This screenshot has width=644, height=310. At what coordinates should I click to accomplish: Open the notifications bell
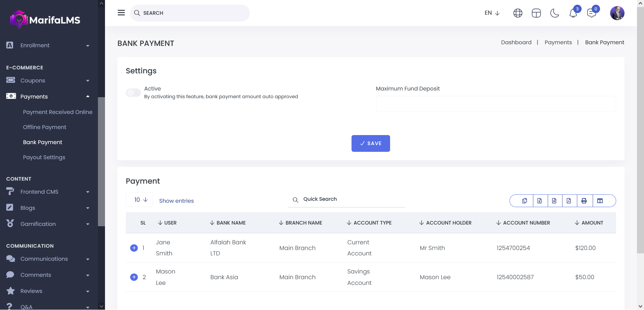point(573,13)
